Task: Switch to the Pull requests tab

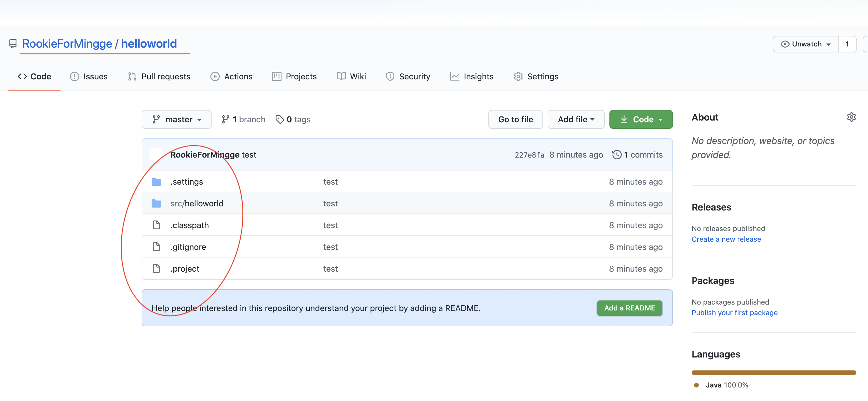Action: pos(159,76)
